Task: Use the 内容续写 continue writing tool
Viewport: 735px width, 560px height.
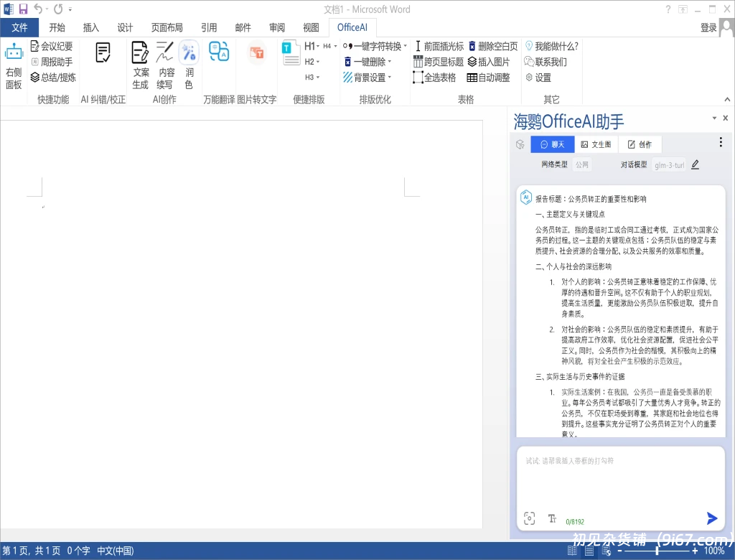Action: pos(164,65)
